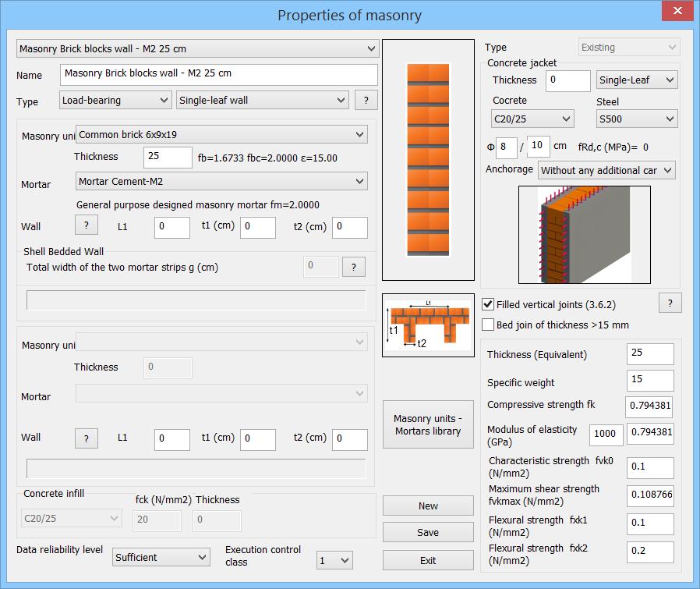Click the second wall t1 (cm) field
This screenshot has height=589, width=700.
point(258,440)
